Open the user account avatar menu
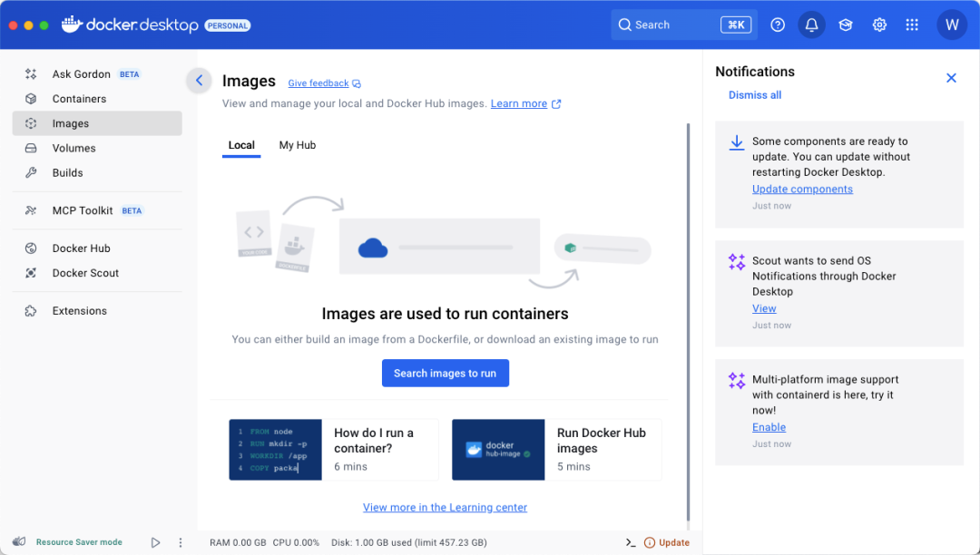Image resolution: width=980 pixels, height=555 pixels. [952, 25]
